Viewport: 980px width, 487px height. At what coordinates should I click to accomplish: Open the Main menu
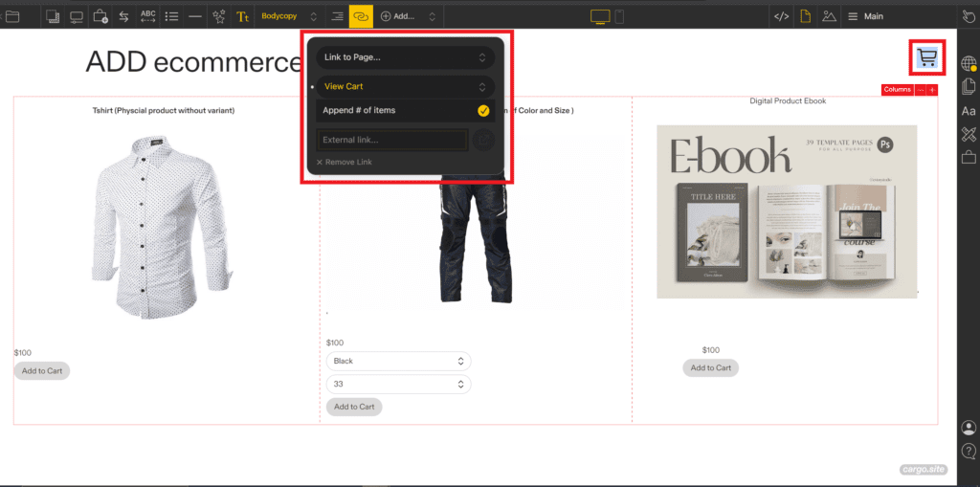click(x=865, y=17)
